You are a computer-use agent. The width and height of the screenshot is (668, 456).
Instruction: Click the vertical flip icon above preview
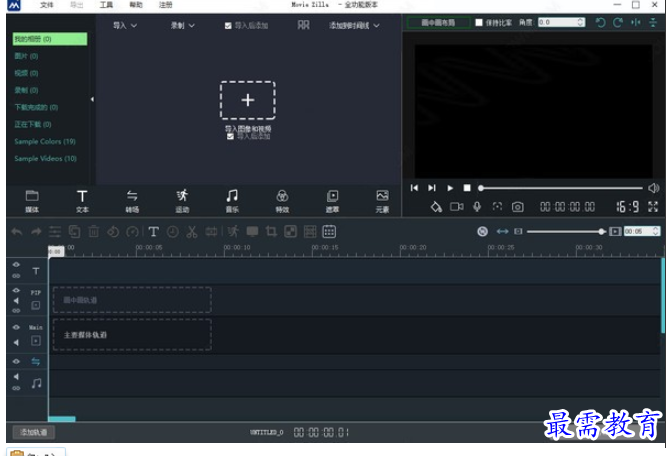pyautogui.click(x=653, y=22)
